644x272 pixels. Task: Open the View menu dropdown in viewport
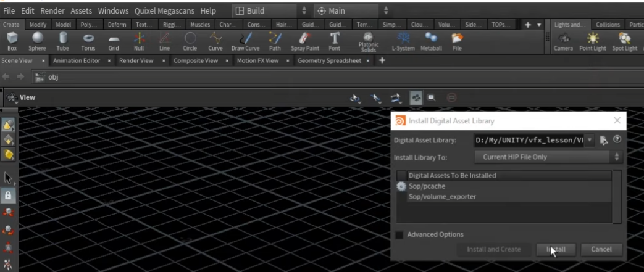(x=22, y=97)
